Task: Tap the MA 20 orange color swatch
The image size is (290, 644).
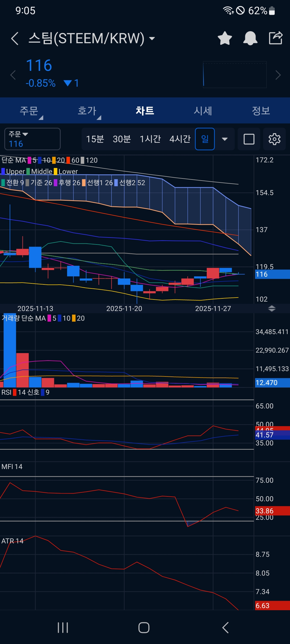Action: pos(54,160)
